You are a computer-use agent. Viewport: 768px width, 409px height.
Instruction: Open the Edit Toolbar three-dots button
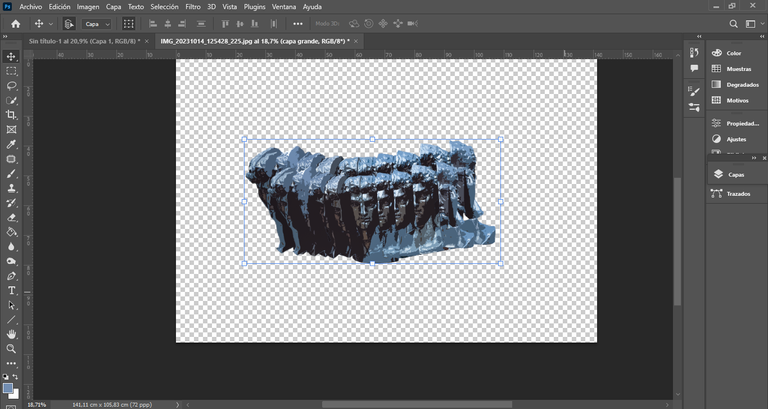coord(11,364)
